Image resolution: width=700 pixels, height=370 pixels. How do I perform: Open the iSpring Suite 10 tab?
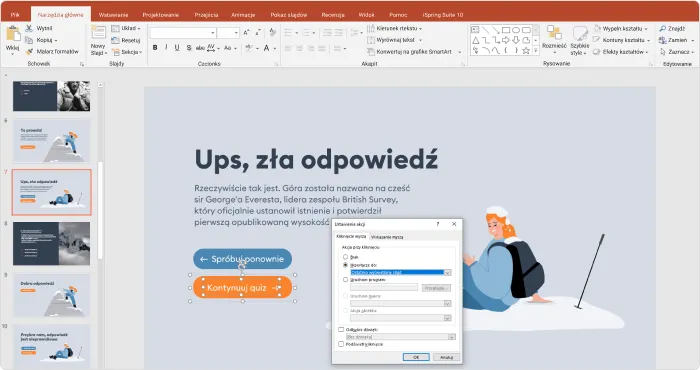[442, 15]
